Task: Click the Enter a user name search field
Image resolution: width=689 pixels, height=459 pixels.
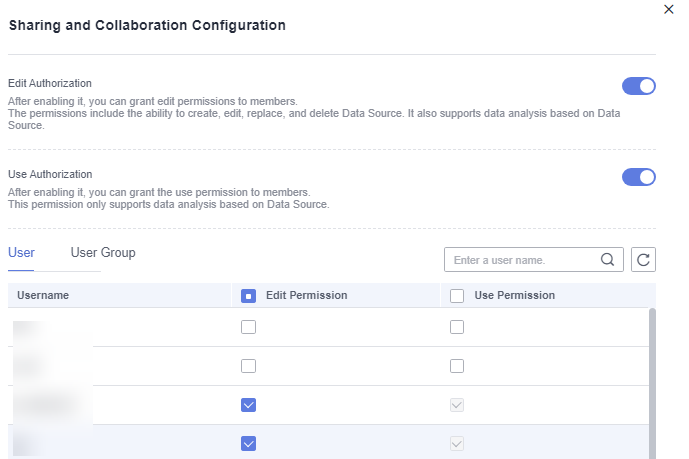Action: [520, 260]
